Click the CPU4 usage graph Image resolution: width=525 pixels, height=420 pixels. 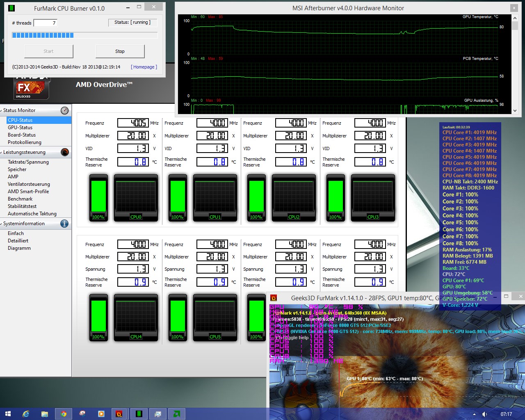tap(136, 317)
